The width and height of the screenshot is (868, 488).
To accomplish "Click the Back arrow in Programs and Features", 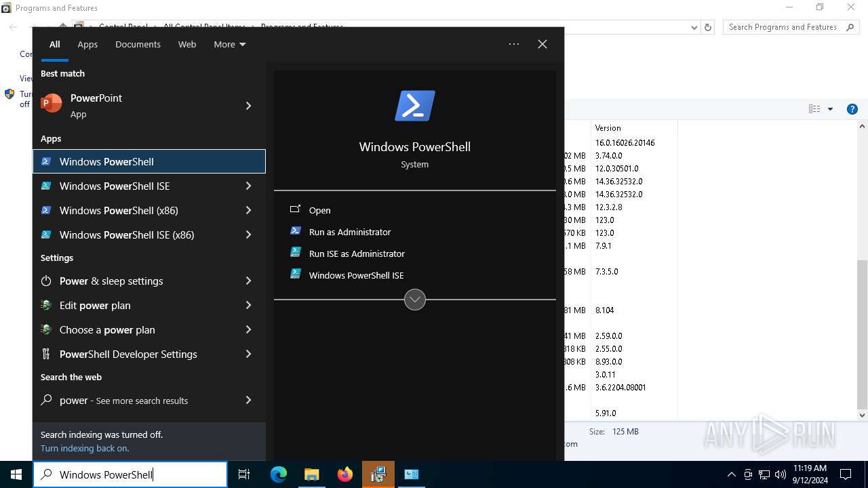I will pyautogui.click(x=13, y=27).
